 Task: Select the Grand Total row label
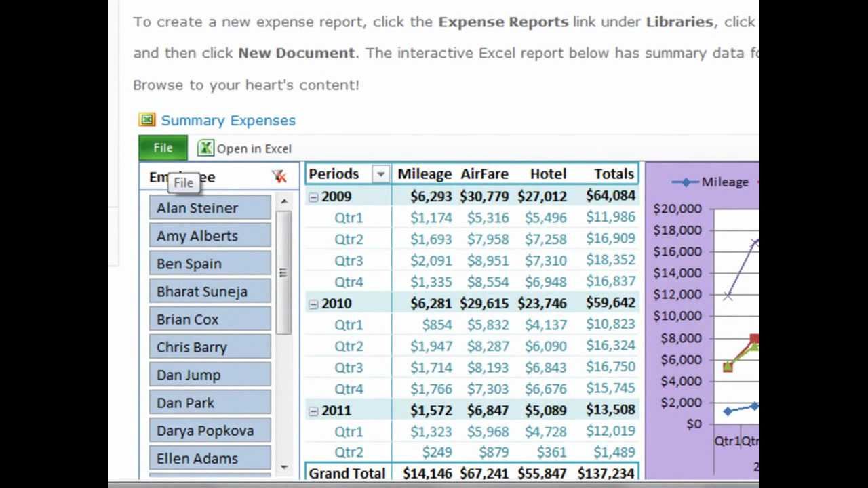(347, 473)
